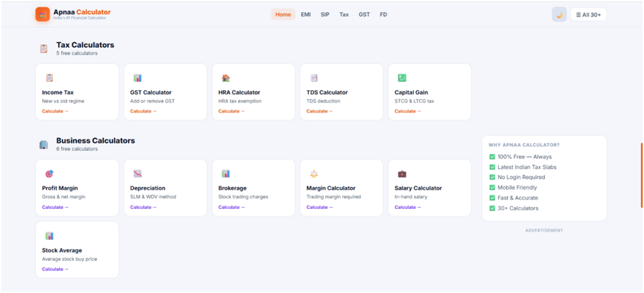Screen dimensions: 644x293
Task: Click the Business Calculators section heading
Action: tap(96, 141)
